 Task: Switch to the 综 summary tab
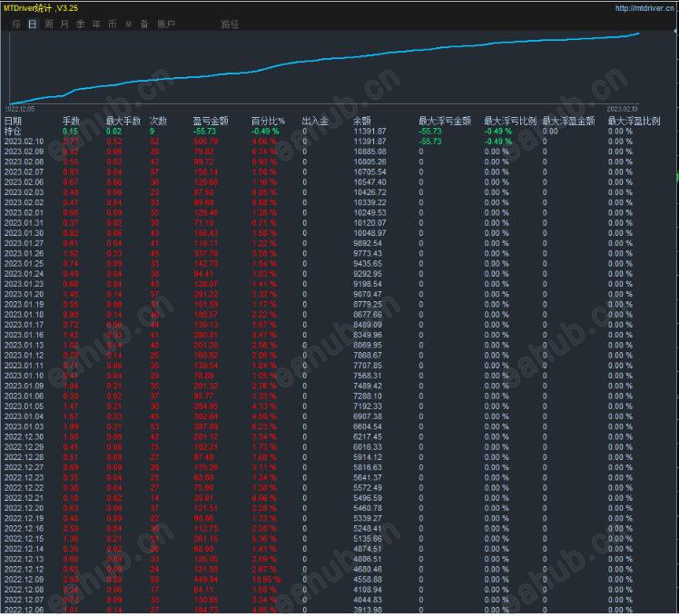[x=16, y=24]
